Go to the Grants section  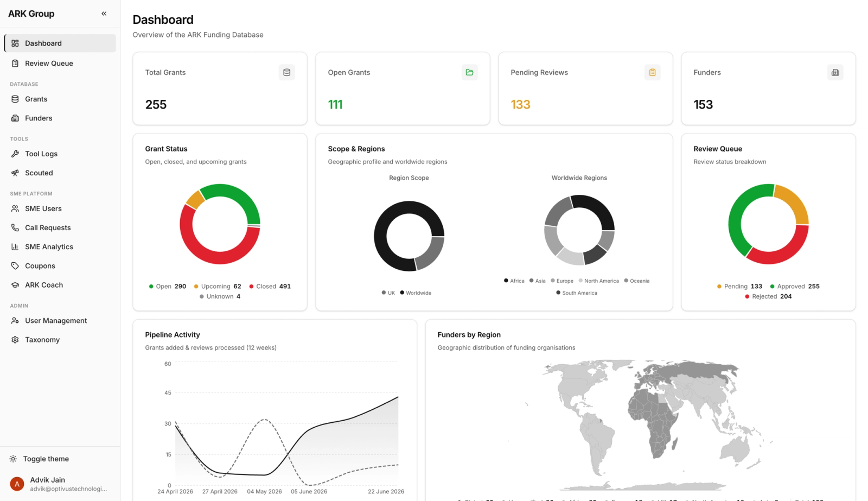pos(60,99)
